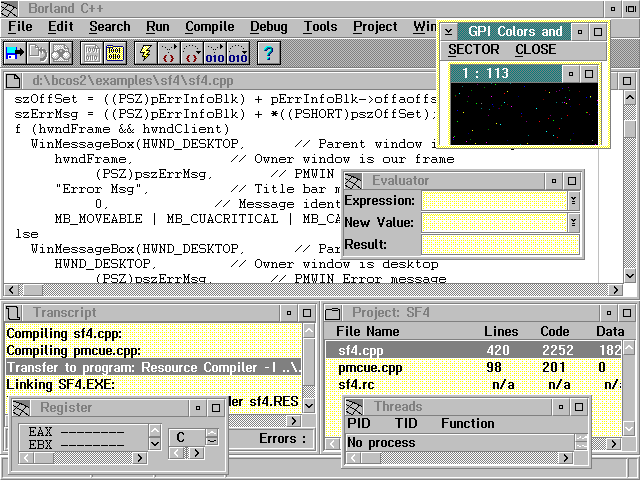The width and height of the screenshot is (640, 480).
Task: Expand the New Value dropdown in Evaluator
Action: (x=573, y=223)
